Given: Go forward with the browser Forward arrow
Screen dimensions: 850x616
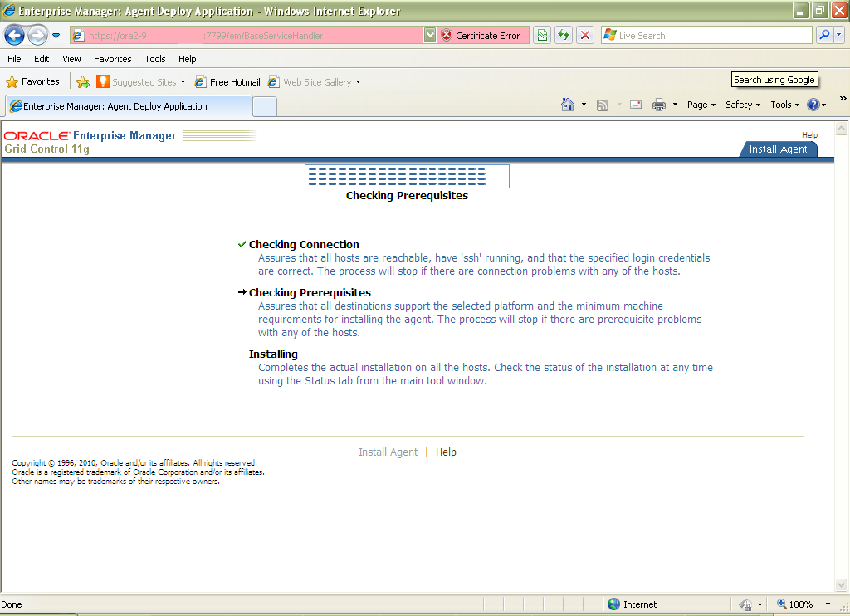Looking at the screenshot, I should tap(38, 36).
